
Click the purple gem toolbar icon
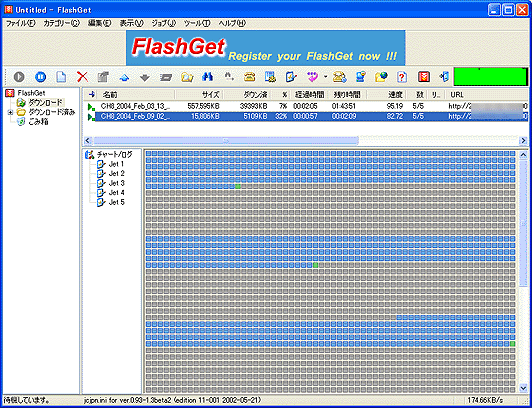(312, 77)
